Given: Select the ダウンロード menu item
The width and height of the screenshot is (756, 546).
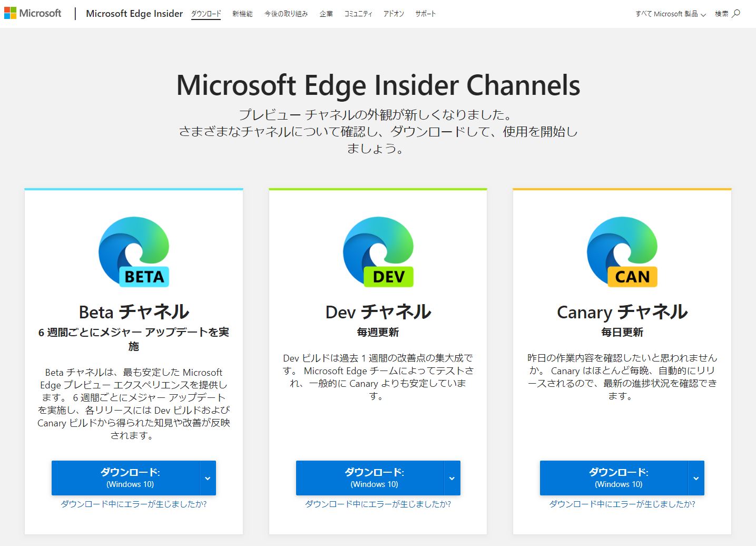Looking at the screenshot, I should 206,14.
